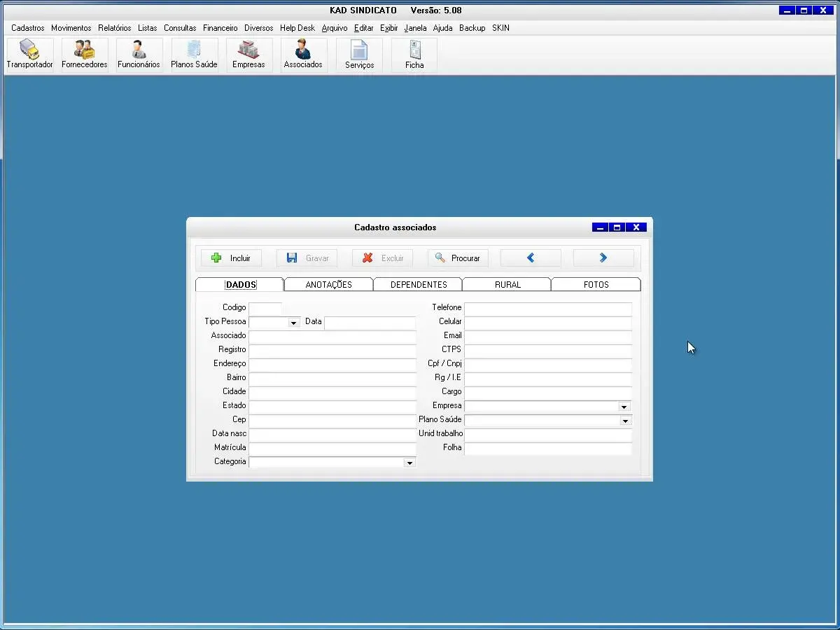Click the Email input field

click(548, 337)
